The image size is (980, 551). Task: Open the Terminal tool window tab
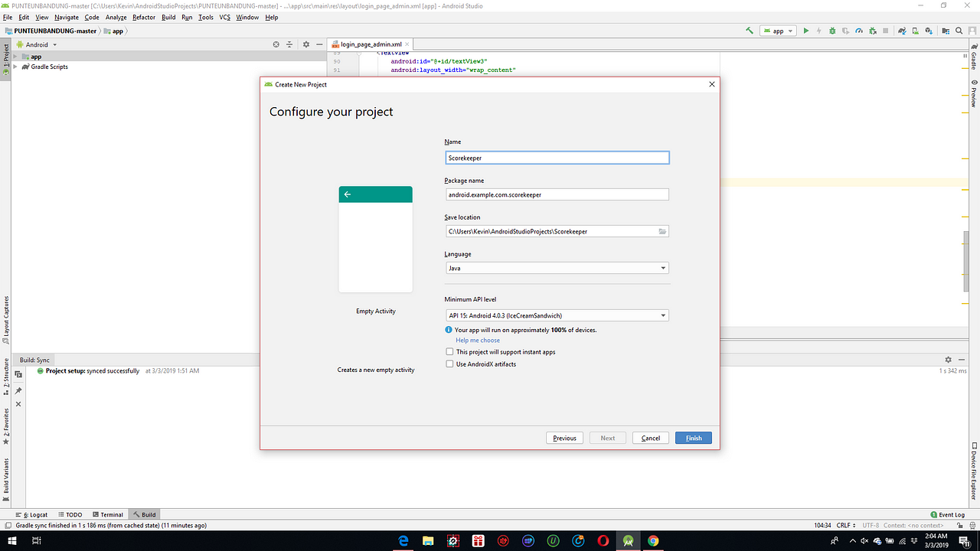click(x=107, y=515)
